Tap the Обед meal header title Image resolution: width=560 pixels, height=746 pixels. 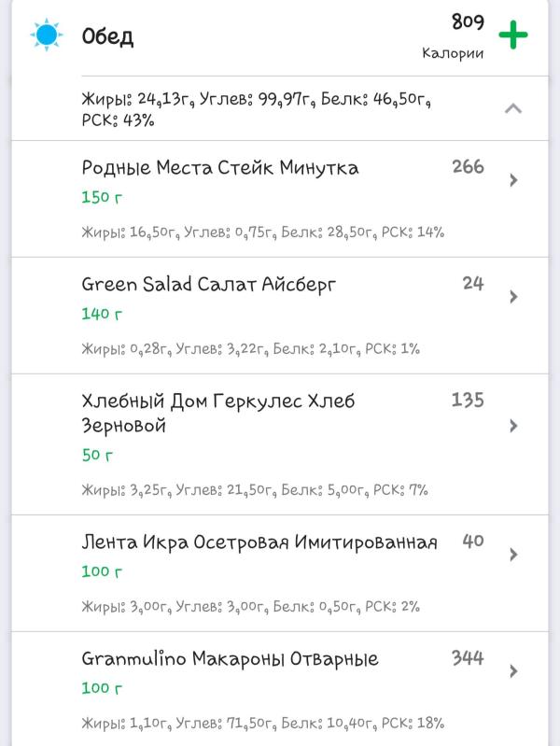(x=107, y=37)
